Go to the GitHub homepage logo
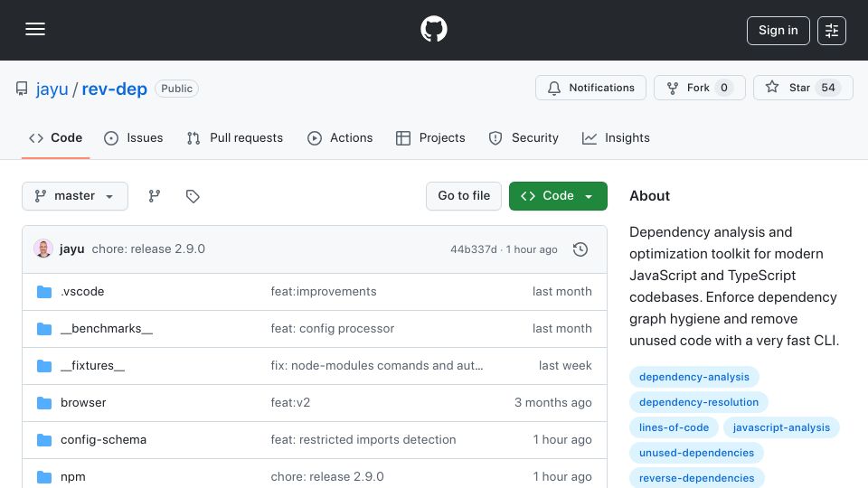This screenshot has height=488, width=868. click(x=433, y=29)
